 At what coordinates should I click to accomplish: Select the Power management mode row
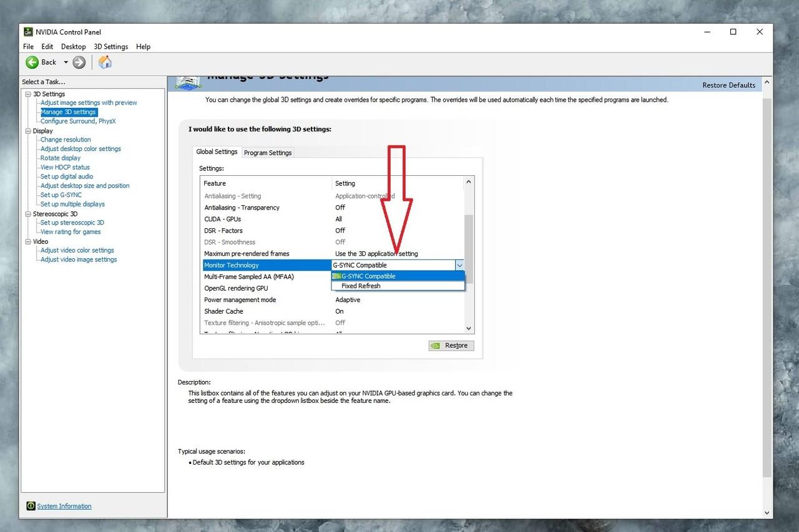[x=240, y=300]
